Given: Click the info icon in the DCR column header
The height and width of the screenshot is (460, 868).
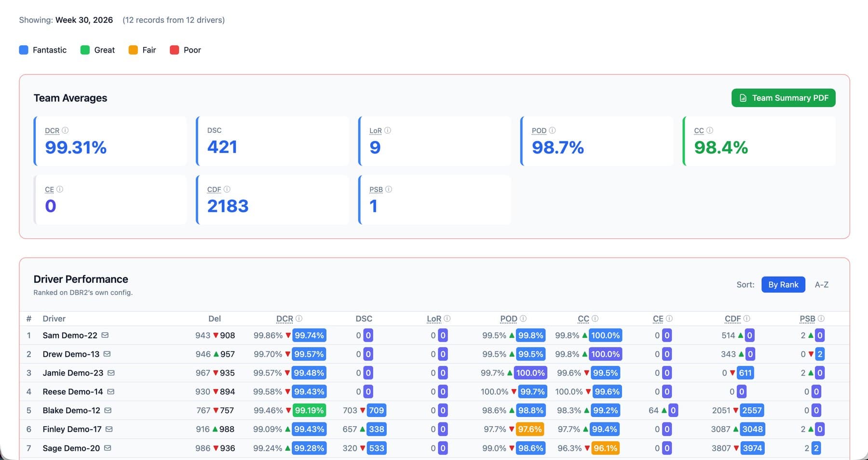Looking at the screenshot, I should 299,319.
